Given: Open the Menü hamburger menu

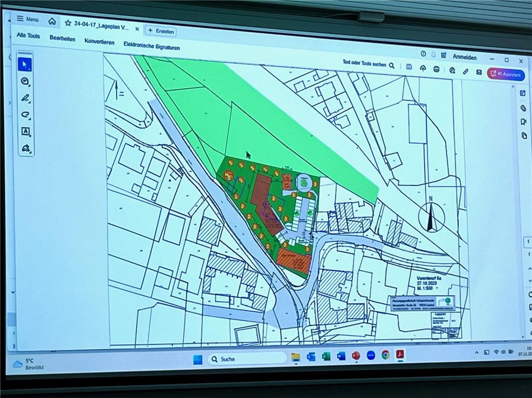Looking at the screenshot, I should (28, 19).
